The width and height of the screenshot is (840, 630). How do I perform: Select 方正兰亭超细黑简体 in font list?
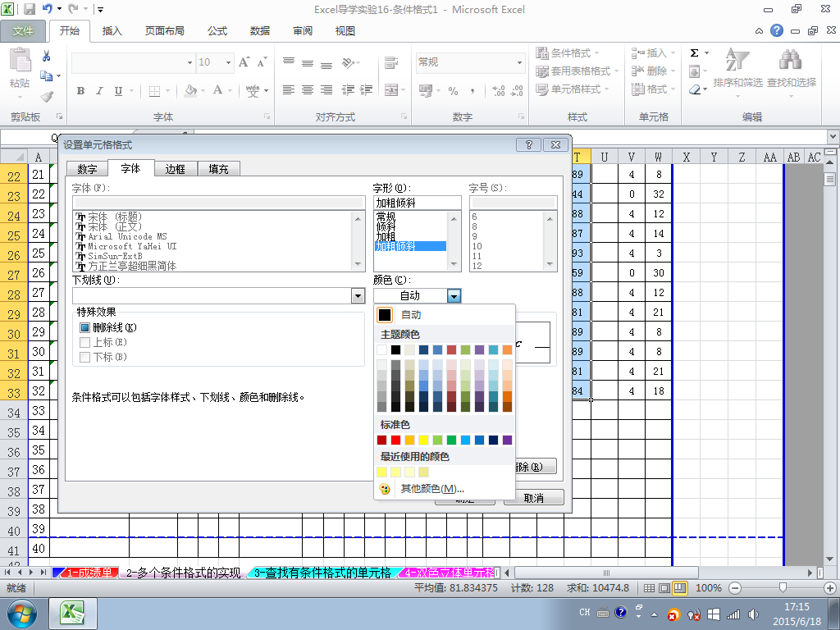coord(132,266)
